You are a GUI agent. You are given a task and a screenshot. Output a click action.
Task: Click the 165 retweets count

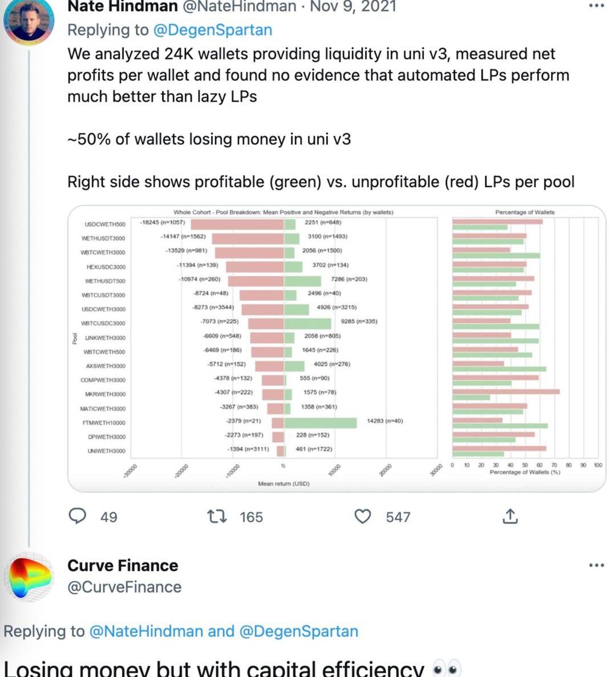click(252, 517)
